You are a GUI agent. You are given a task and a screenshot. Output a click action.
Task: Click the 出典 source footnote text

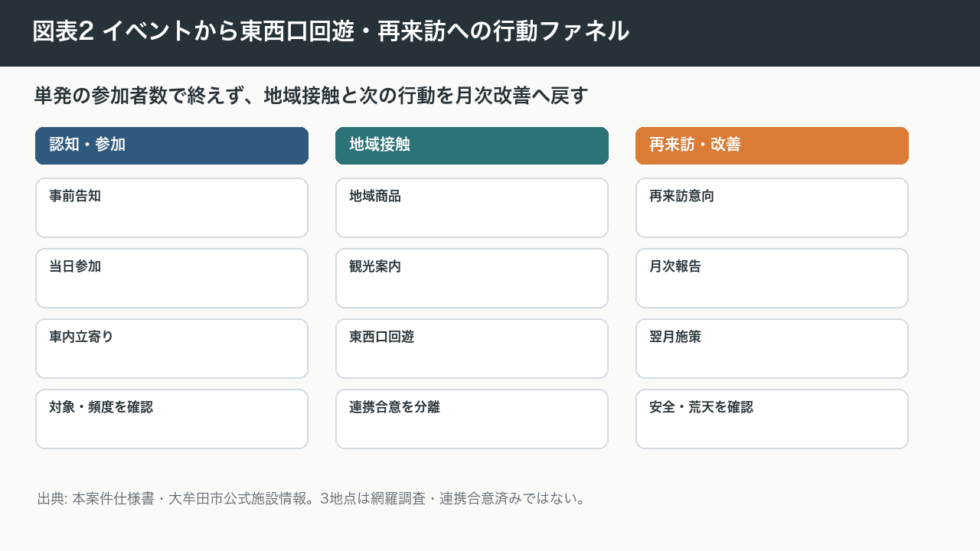tap(312, 499)
